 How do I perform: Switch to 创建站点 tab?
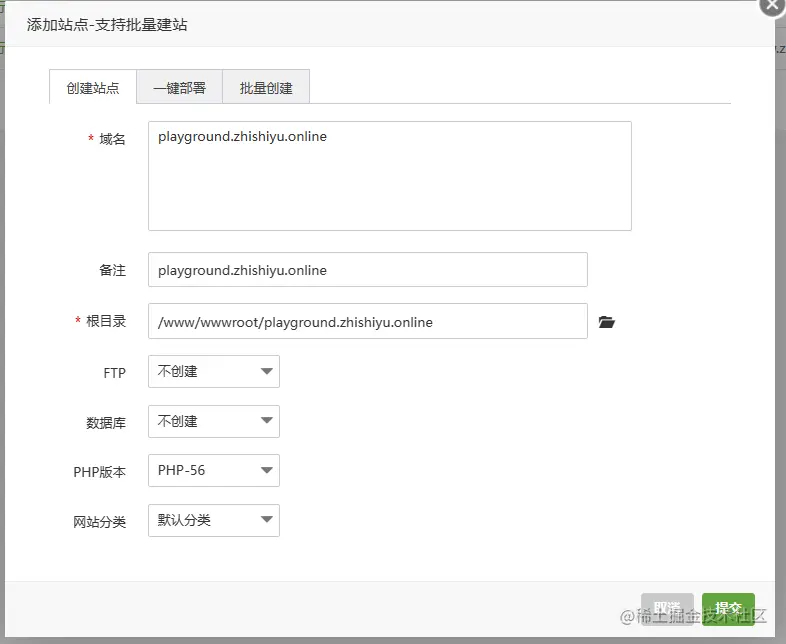coord(93,87)
